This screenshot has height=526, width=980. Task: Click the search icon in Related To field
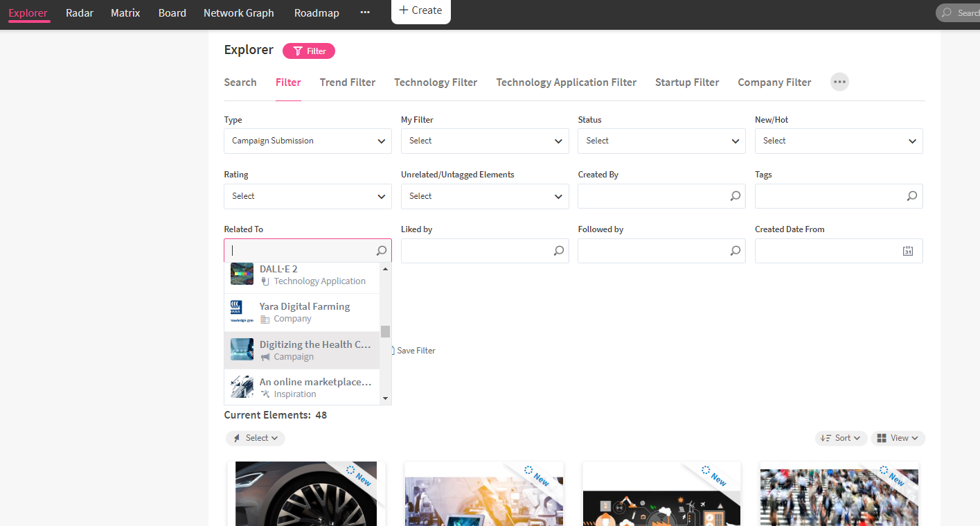point(381,251)
